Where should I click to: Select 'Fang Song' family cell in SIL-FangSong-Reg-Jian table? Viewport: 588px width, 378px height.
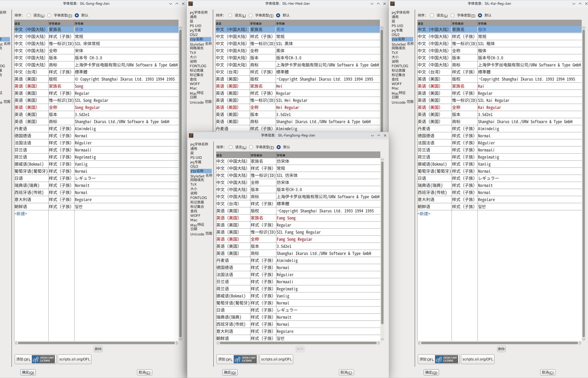328,218
